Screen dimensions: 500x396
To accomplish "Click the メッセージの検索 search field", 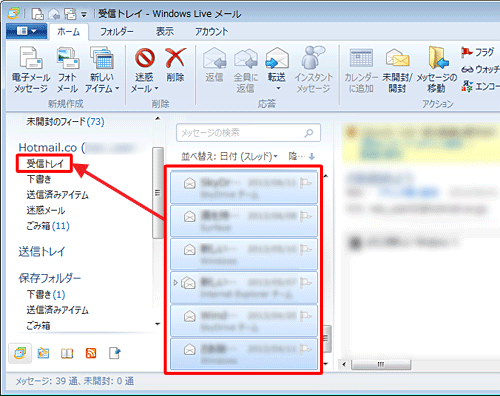I will click(248, 133).
